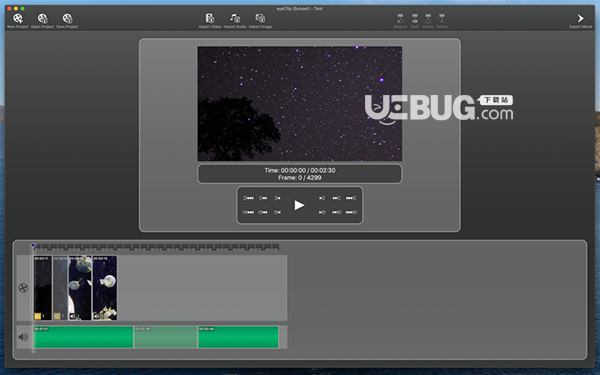
Task: Click top-row double-arrow rewind button
Action: click(263, 198)
